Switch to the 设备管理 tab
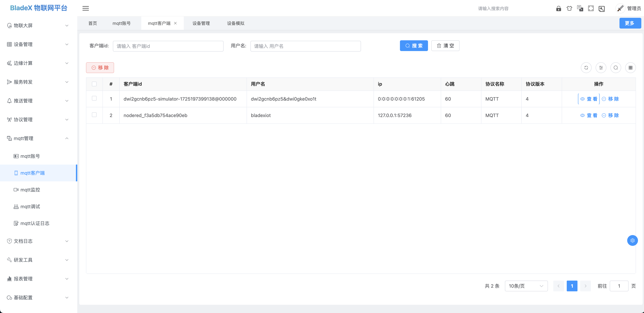Image resolution: width=644 pixels, height=313 pixels. 201,23
